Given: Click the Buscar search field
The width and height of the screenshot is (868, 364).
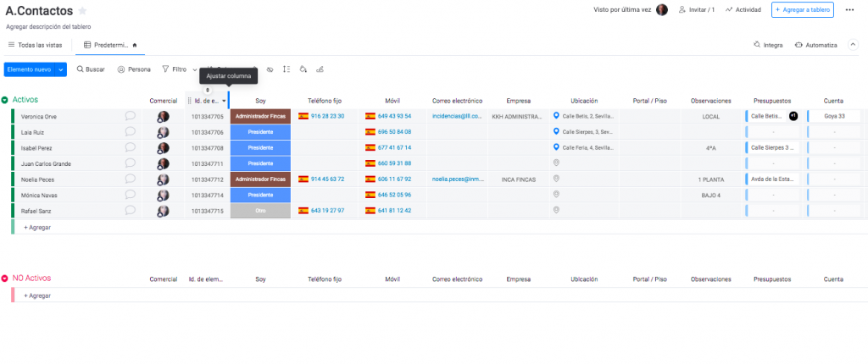Looking at the screenshot, I should click(x=91, y=69).
